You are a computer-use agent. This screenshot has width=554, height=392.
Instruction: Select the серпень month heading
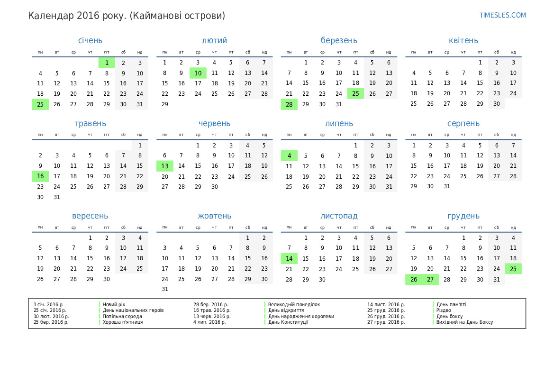pyautogui.click(x=463, y=123)
